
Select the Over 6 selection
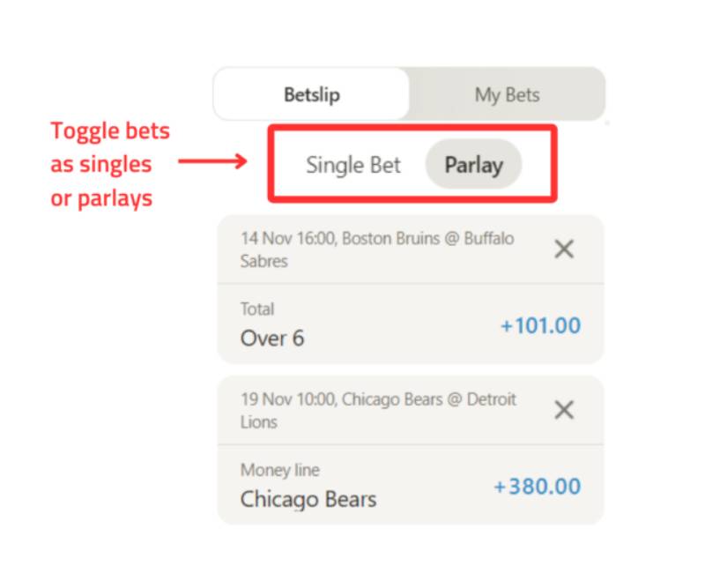pyautogui.click(x=272, y=338)
